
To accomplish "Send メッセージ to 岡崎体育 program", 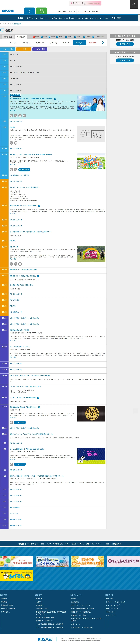I will click(x=20, y=422).
